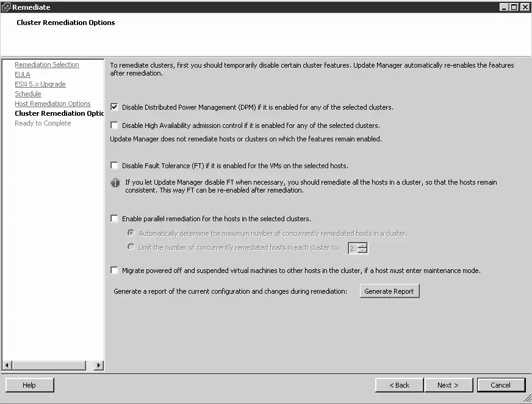Click the 'Cluster Remediation Options' page heading
The image size is (532, 404).
pyautogui.click(x=66, y=23)
